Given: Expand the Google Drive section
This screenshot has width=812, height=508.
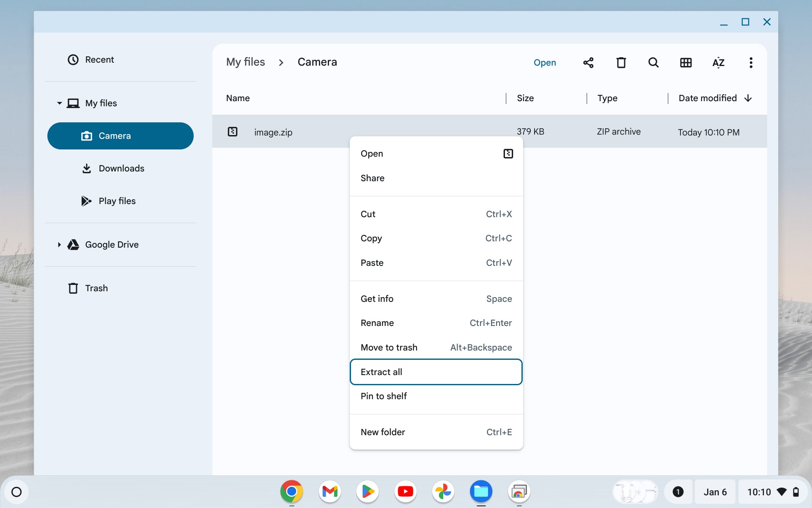Looking at the screenshot, I should pos(59,245).
